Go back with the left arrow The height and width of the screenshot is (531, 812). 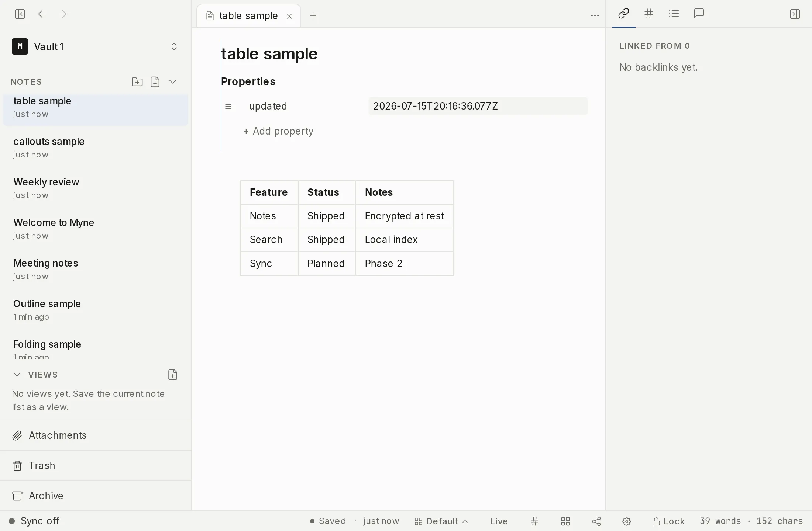coord(42,14)
